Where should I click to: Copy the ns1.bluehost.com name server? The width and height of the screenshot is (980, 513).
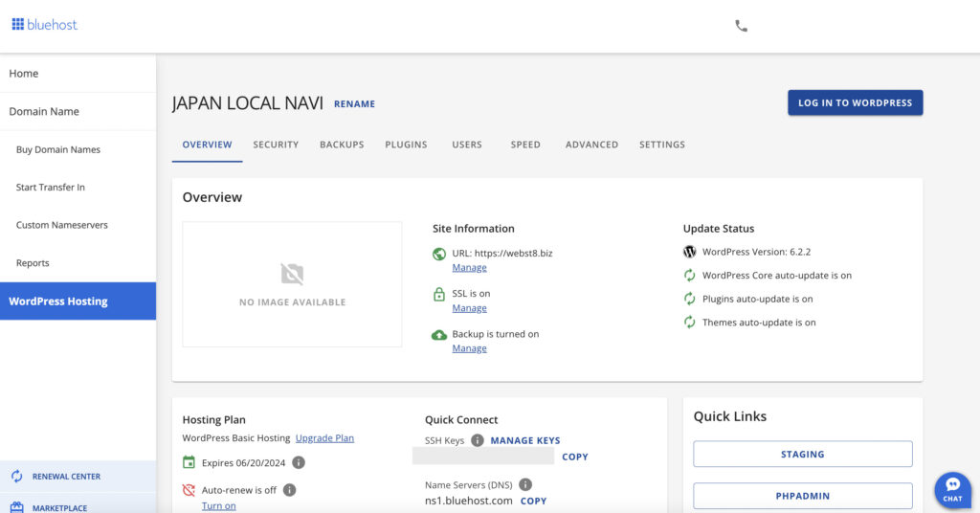[x=533, y=501]
